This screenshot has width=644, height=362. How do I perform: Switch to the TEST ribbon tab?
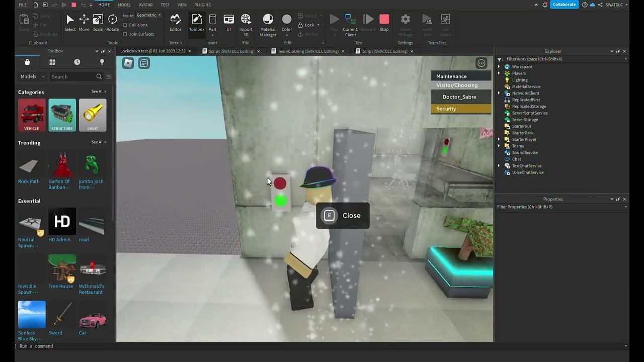click(165, 5)
